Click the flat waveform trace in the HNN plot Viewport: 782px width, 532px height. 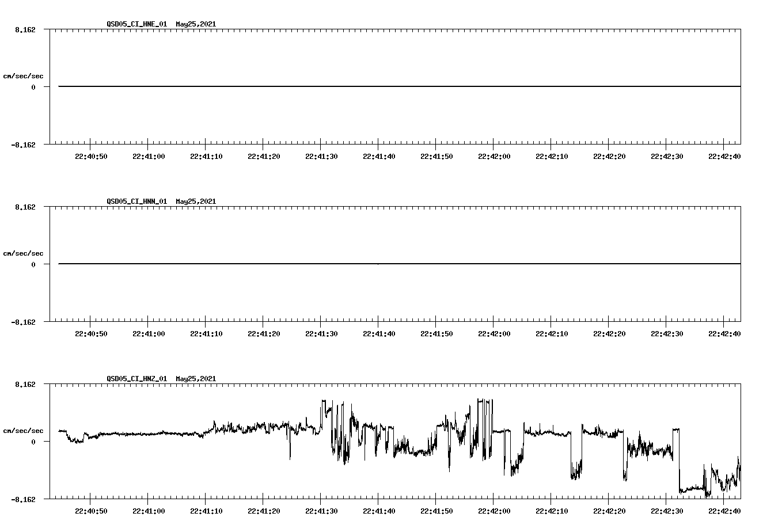[x=346, y=264]
